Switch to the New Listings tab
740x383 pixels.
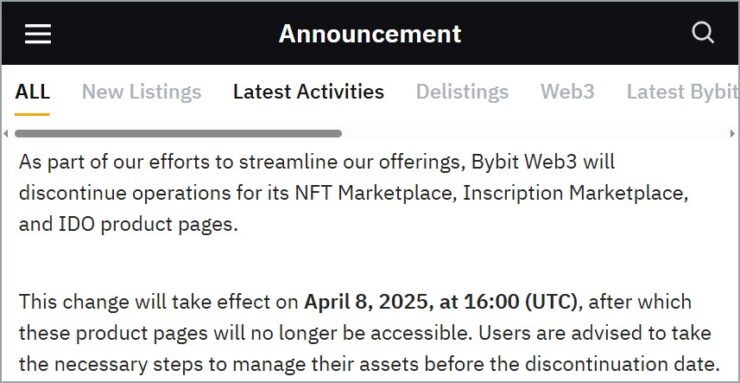pyautogui.click(x=142, y=92)
